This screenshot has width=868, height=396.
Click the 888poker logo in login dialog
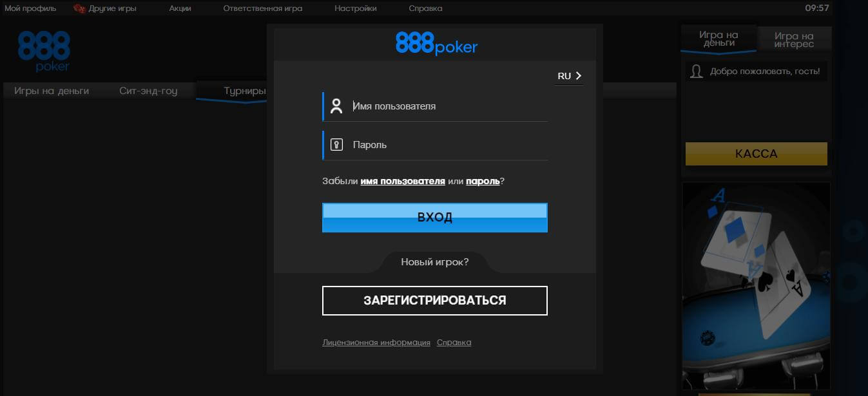[x=436, y=44]
